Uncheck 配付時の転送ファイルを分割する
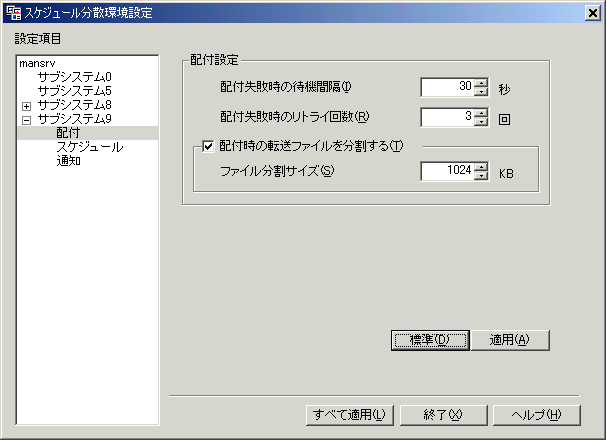This screenshot has width=606, height=440. click(208, 147)
